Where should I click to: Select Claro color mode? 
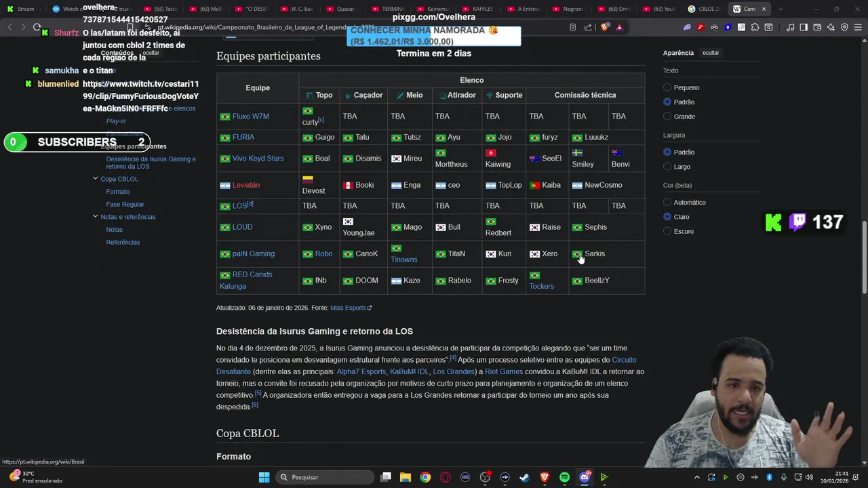pos(667,217)
